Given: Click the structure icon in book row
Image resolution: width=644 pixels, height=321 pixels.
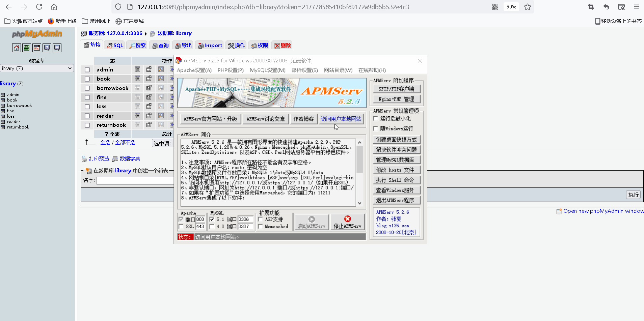Looking at the screenshot, I should click(149, 79).
